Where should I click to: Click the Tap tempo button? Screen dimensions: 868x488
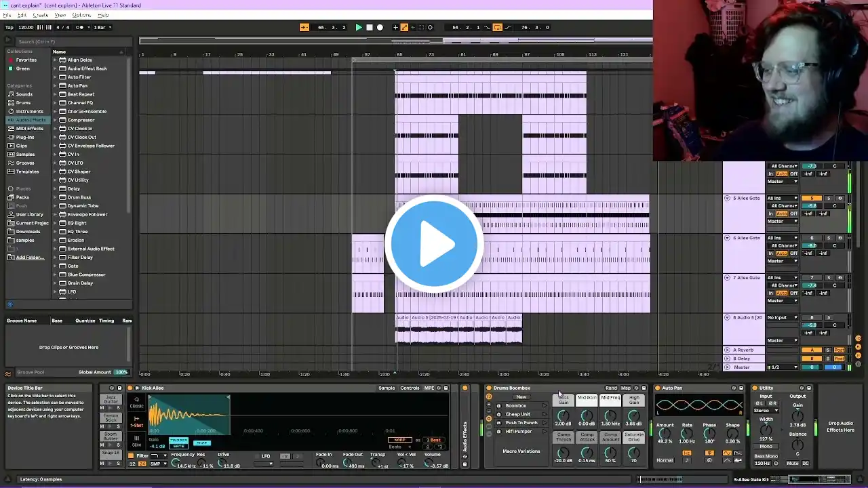tap(9, 27)
